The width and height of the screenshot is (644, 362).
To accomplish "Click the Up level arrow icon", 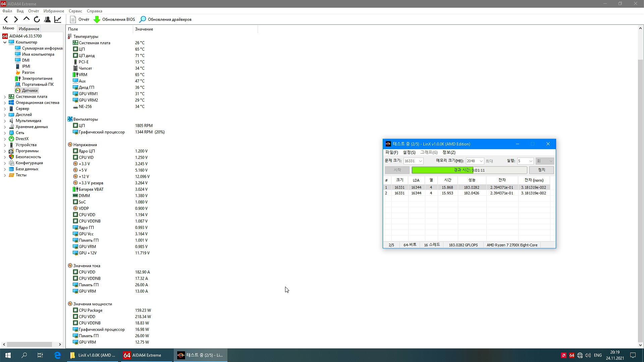I will coord(26,19).
